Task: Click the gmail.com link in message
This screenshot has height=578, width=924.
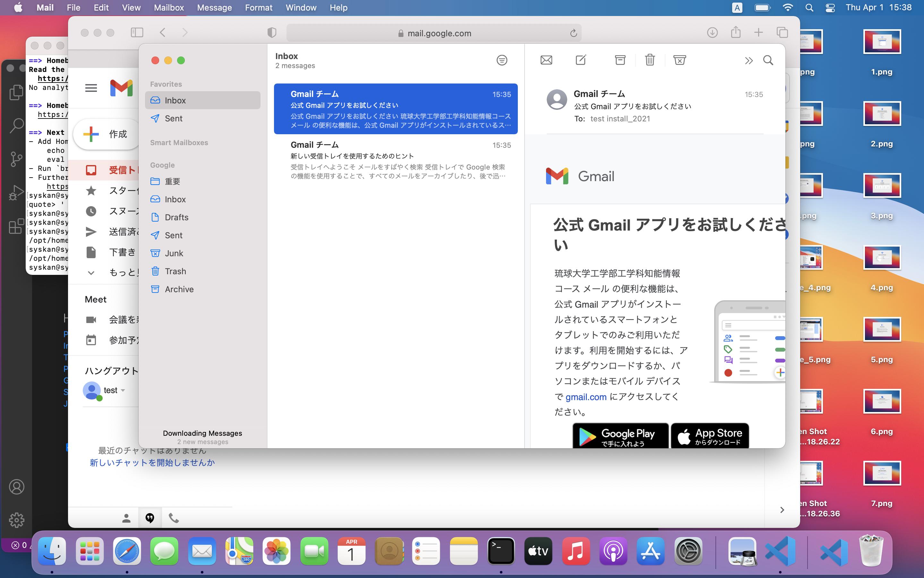Action: (586, 397)
